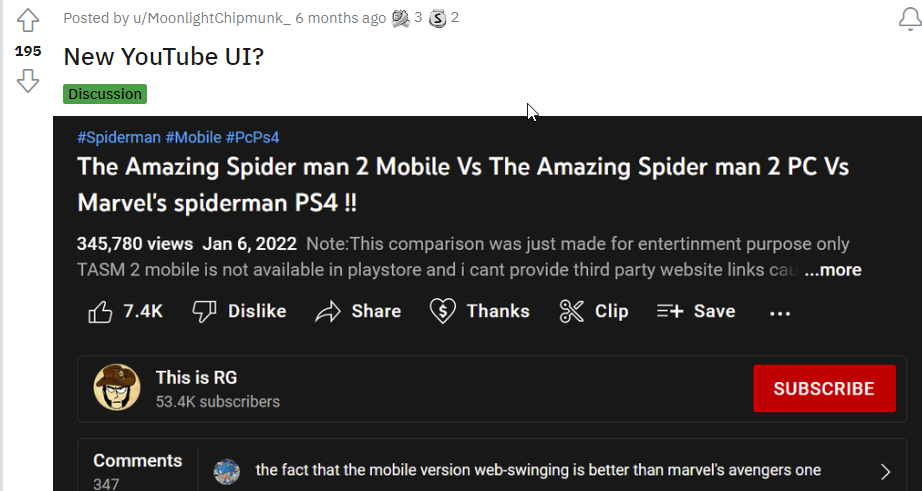
Task: Open the Thanks heart dollar option
Action: pos(479,311)
